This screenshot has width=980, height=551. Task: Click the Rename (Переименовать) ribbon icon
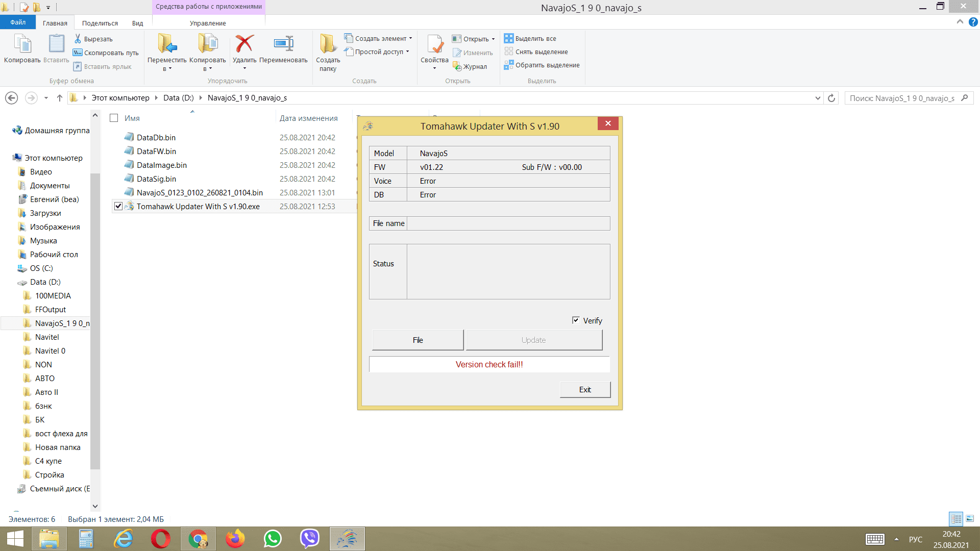click(283, 44)
